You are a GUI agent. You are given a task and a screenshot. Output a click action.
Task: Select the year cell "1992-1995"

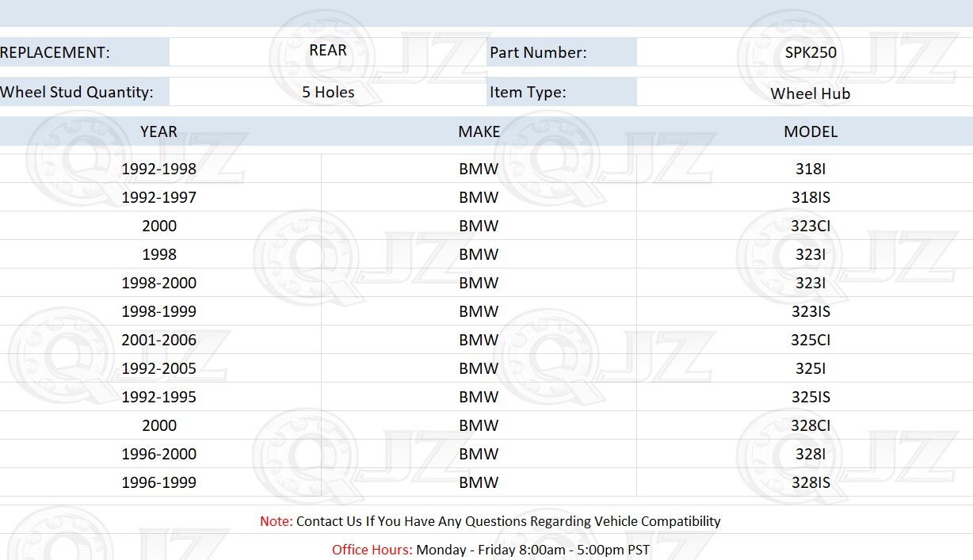click(158, 397)
